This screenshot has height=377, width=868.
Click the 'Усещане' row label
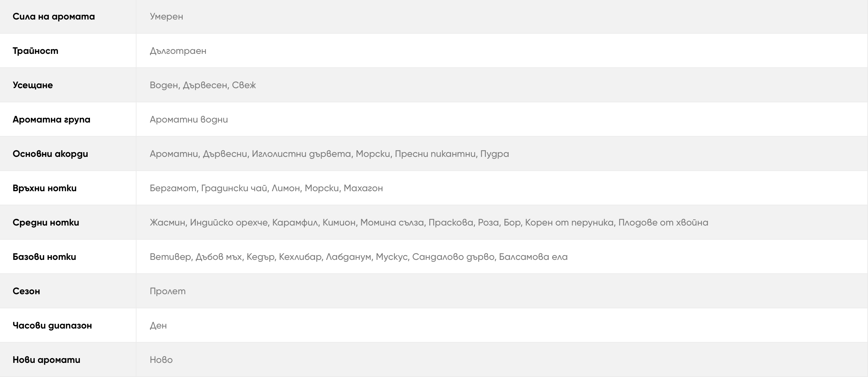click(x=33, y=85)
